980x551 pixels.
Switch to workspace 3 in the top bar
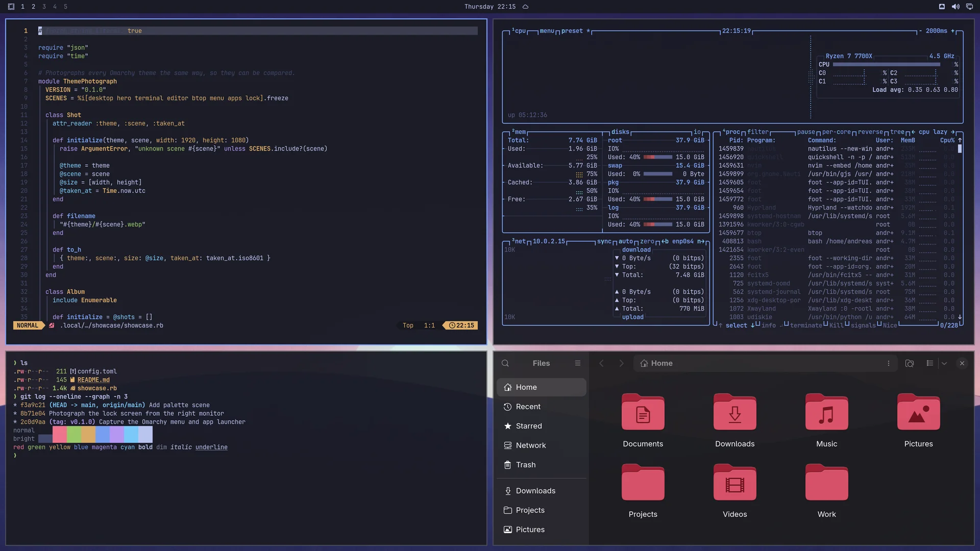[44, 7]
